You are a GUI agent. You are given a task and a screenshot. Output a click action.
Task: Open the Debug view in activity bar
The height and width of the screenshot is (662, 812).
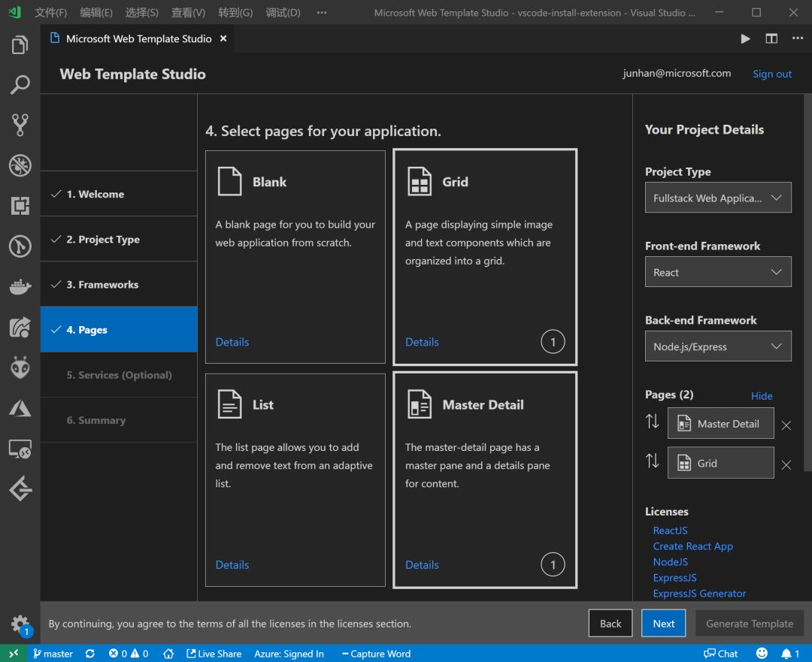click(x=20, y=165)
